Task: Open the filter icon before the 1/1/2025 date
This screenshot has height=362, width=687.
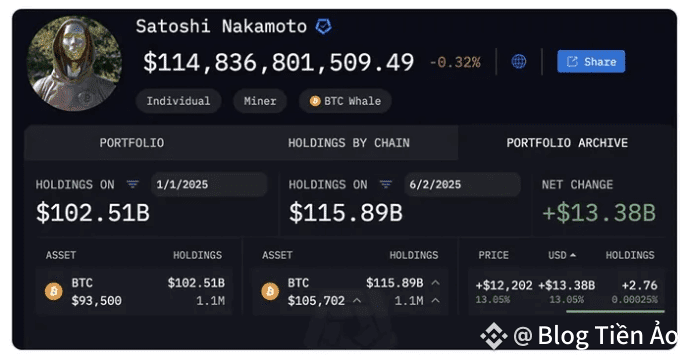Action: coord(132,184)
